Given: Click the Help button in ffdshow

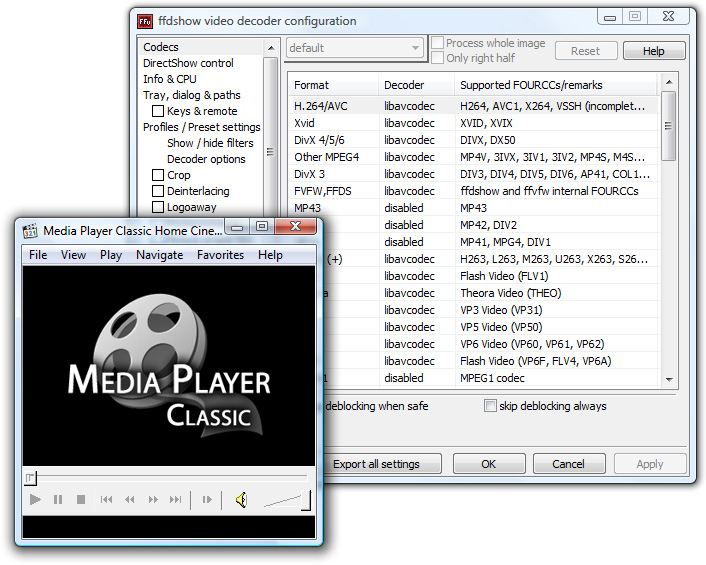Looking at the screenshot, I should click(x=654, y=51).
